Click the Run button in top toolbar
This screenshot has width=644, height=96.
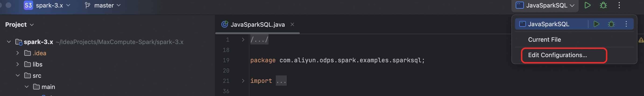click(x=587, y=5)
